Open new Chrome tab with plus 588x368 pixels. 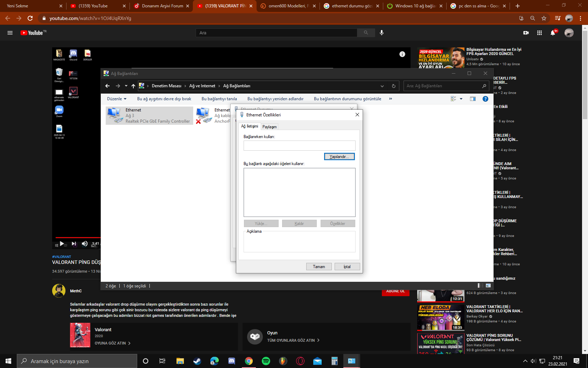pyautogui.click(x=518, y=6)
